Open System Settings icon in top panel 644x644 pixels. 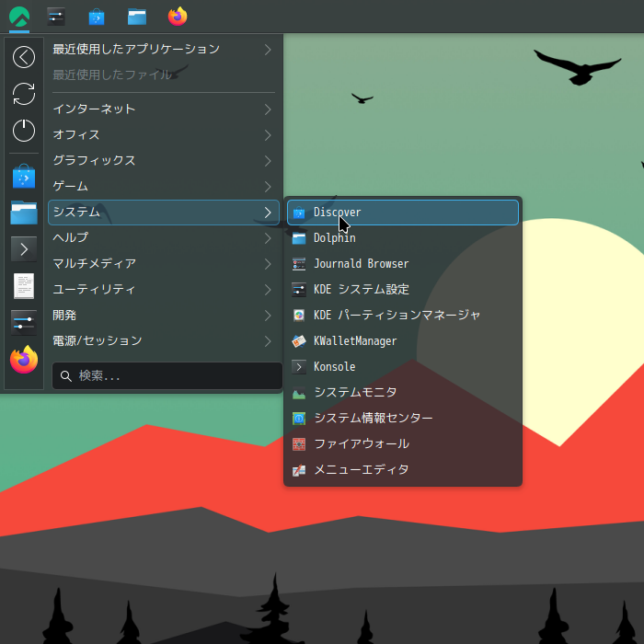[x=56, y=17]
